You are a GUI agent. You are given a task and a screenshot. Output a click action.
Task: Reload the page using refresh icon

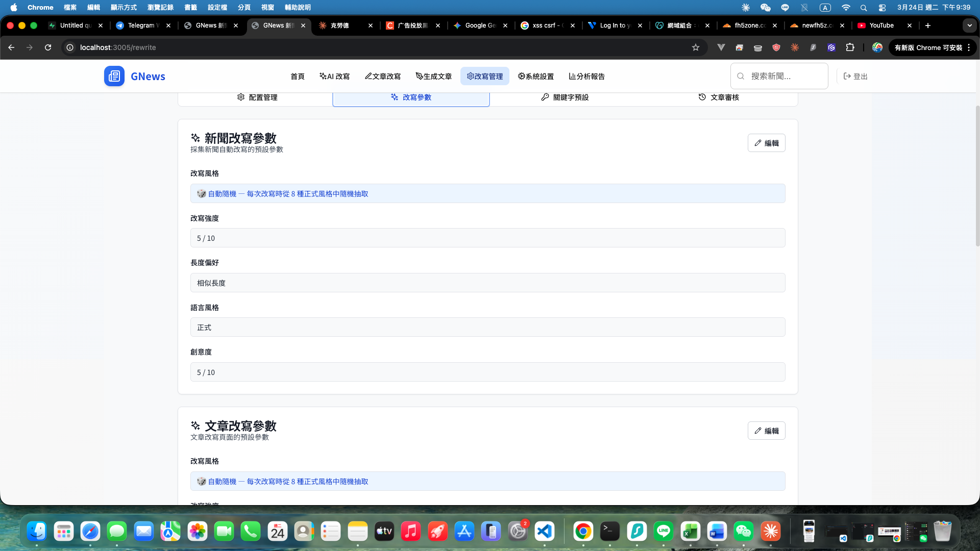[x=48, y=47]
